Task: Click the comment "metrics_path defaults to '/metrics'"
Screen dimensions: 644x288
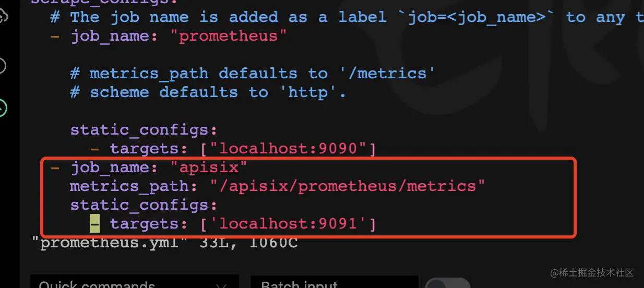Action: tap(253, 74)
